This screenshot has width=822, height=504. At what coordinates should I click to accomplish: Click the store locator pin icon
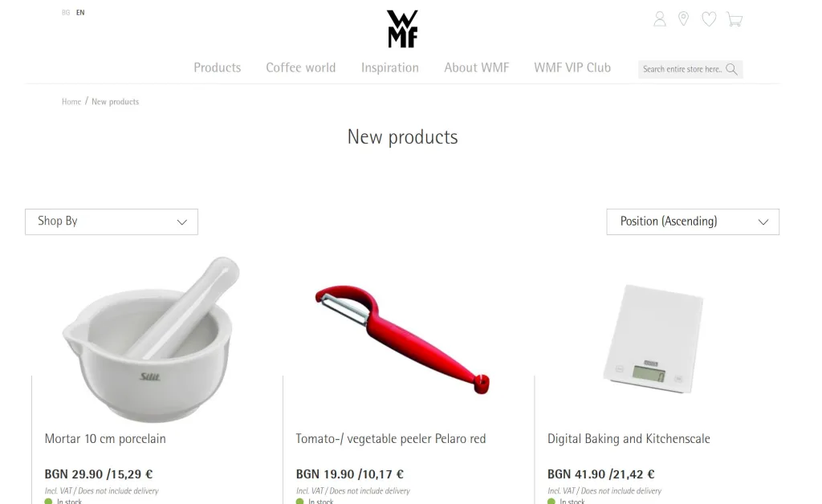[683, 19]
